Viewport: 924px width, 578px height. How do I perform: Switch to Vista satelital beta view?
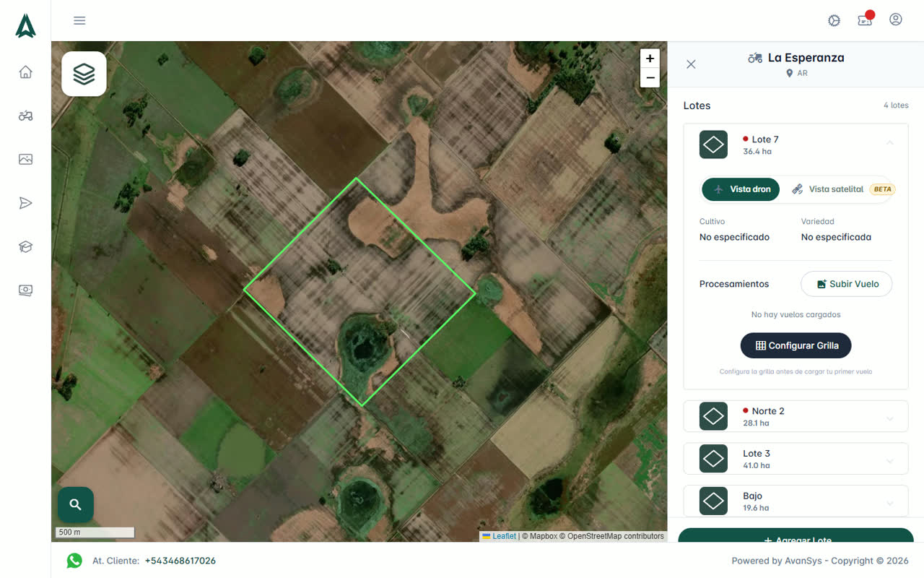click(840, 189)
